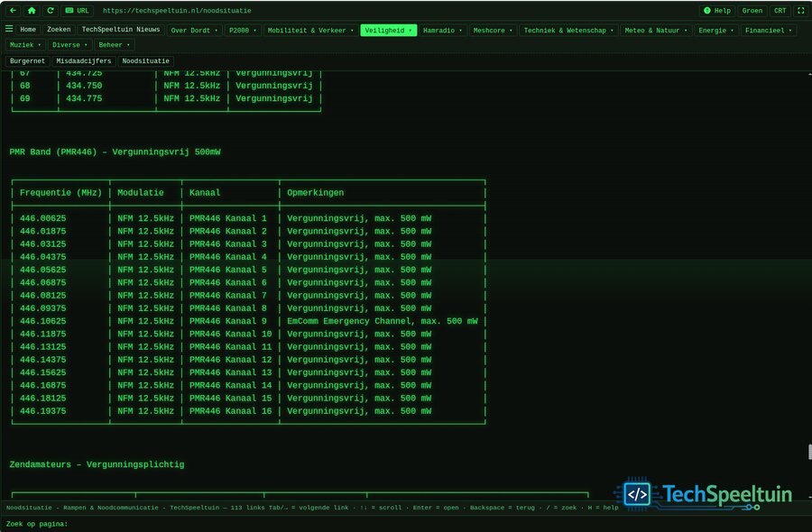Open the URL entry keyboard button
This screenshot has height=532, width=812.
point(77,10)
